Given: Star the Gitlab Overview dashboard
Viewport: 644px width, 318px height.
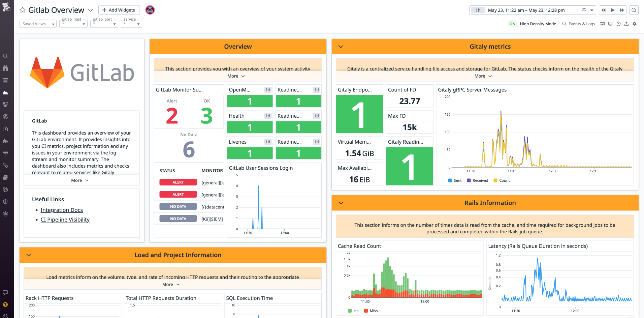Looking at the screenshot, I should [x=22, y=10].
